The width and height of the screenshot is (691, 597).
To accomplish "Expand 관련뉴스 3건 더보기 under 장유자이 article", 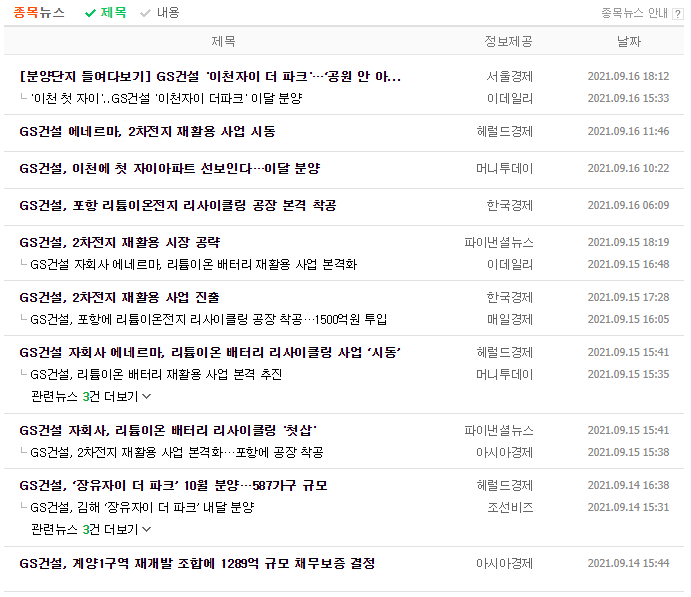I will coord(91,529).
